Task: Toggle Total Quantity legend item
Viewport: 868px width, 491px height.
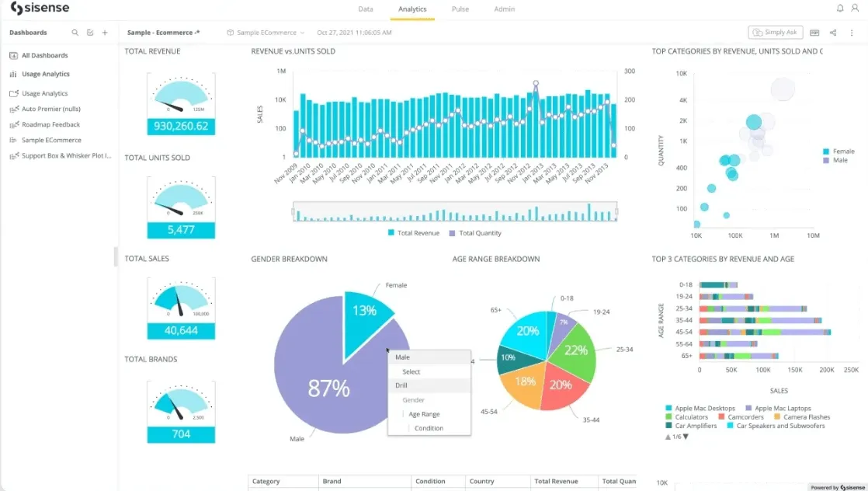Action: click(x=475, y=233)
